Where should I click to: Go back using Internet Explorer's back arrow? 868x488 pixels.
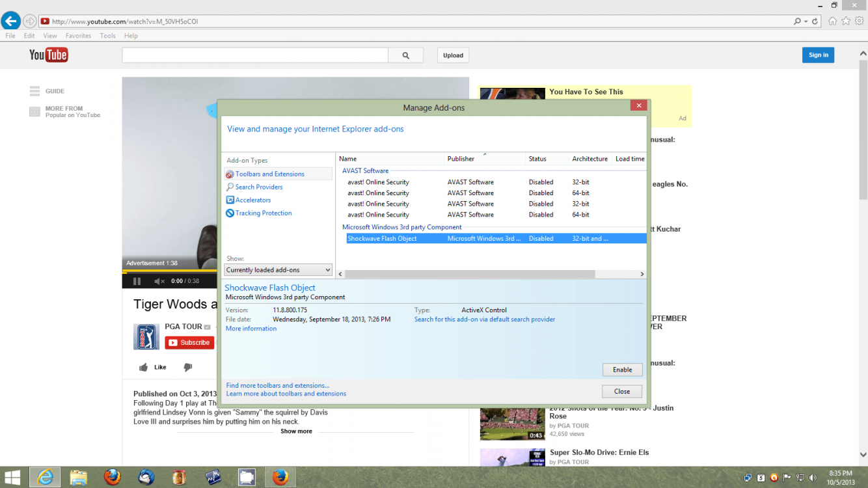point(10,21)
